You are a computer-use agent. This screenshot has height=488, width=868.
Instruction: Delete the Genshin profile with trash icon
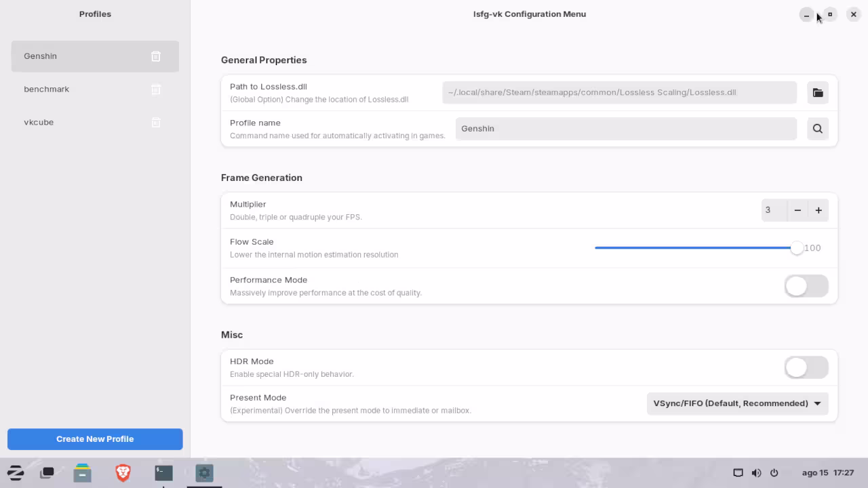[156, 56]
